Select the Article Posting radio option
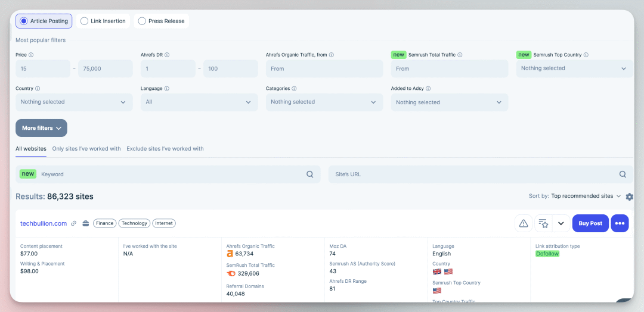 click(x=44, y=21)
